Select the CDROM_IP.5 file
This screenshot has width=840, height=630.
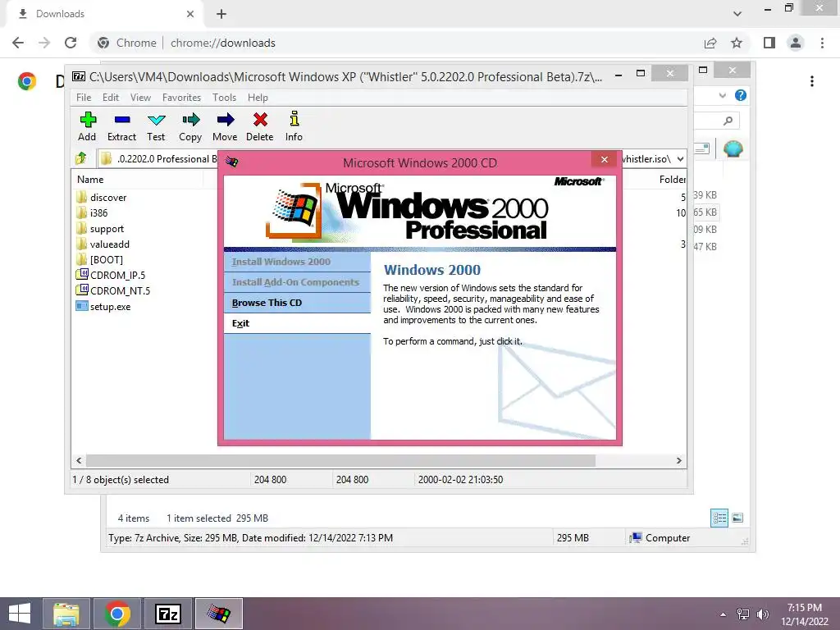click(111, 276)
